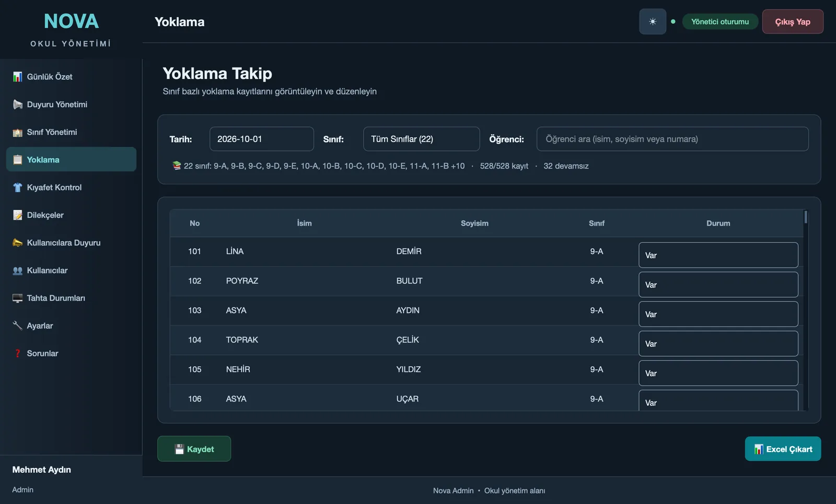This screenshot has height=504, width=836.
Task: Click the Sorunlar question mark icon
Action: pos(18,354)
